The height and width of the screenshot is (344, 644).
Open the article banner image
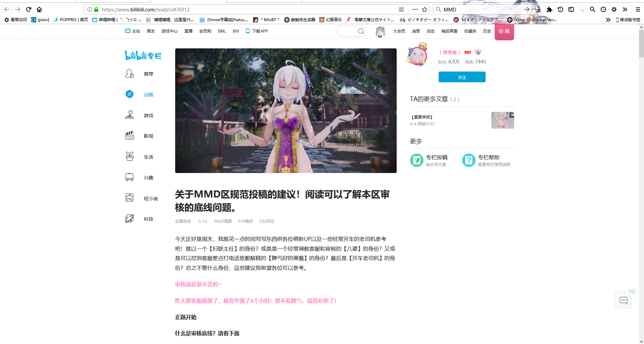tap(286, 111)
